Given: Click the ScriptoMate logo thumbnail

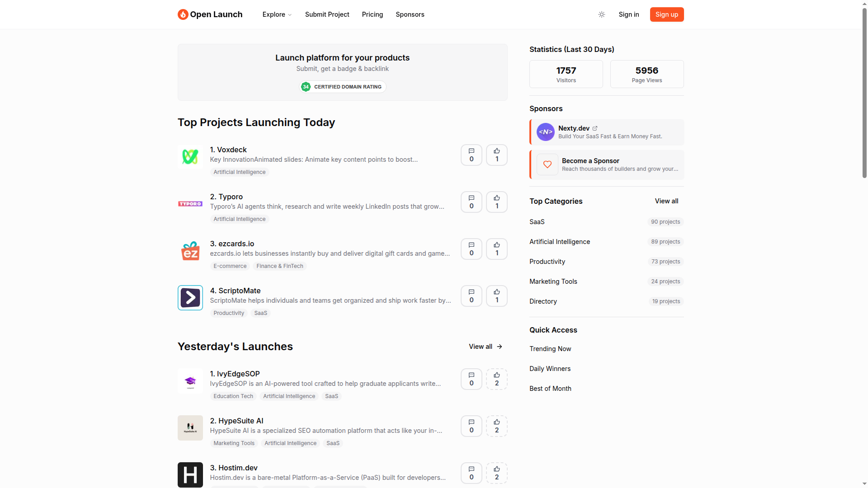Looking at the screenshot, I should pyautogui.click(x=190, y=297).
